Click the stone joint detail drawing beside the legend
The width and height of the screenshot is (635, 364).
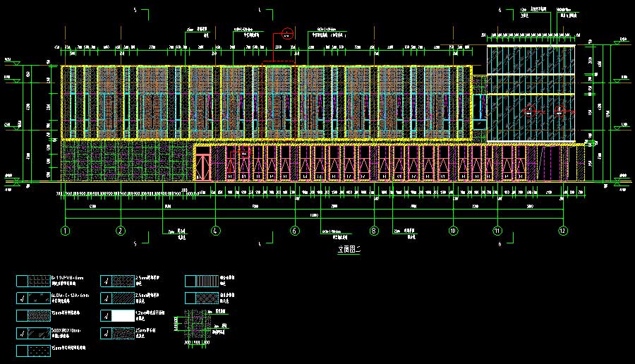[x=197, y=324]
